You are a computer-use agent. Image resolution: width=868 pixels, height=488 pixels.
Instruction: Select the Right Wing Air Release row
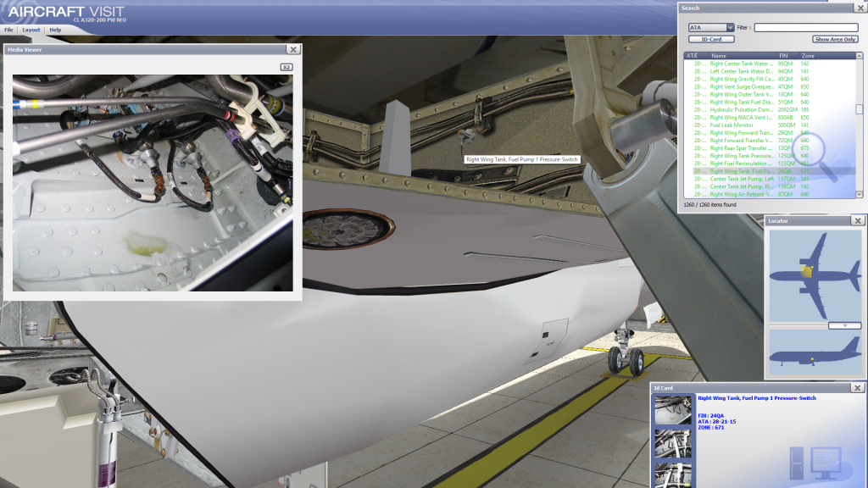[770, 194]
